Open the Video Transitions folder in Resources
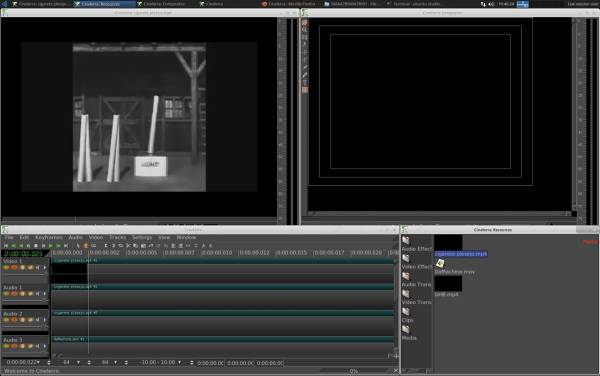 (406, 294)
